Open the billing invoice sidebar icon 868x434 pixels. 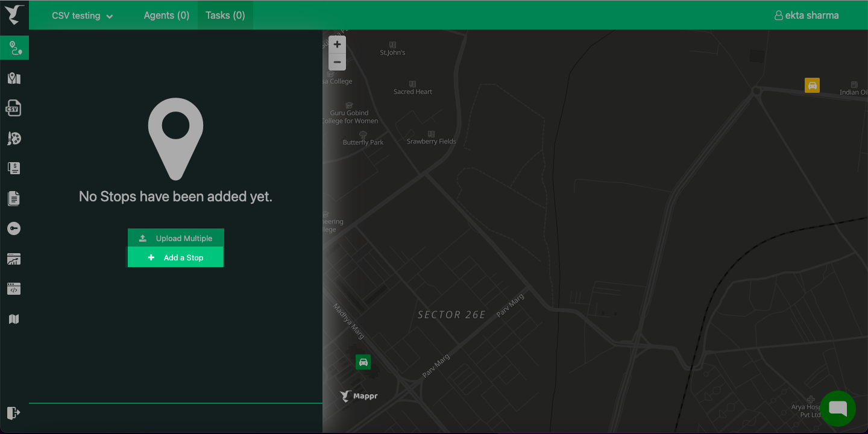tap(14, 168)
